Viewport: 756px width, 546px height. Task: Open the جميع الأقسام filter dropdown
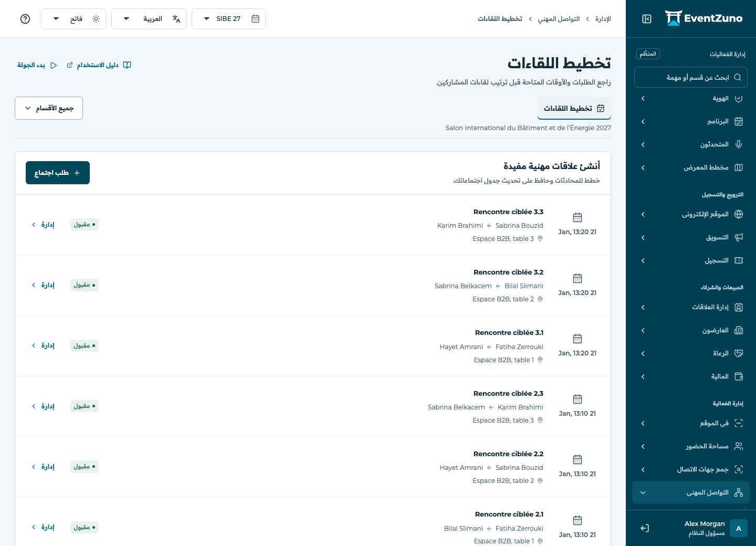coord(49,108)
